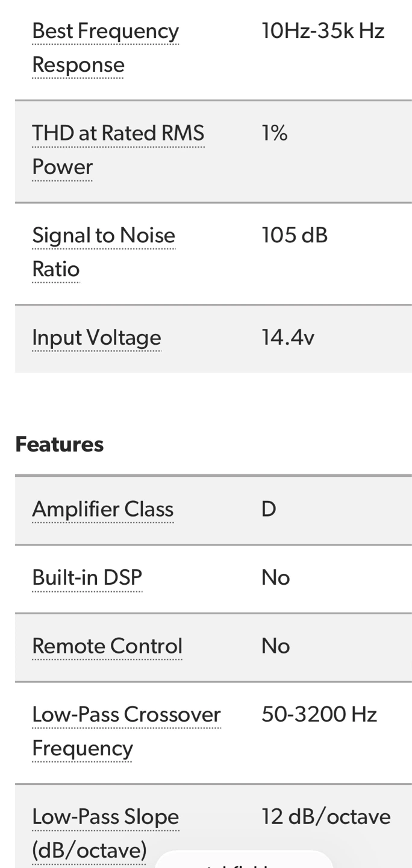Click the No value beside Built-in DSP
Image resolution: width=412 pixels, height=868 pixels.
276,577
